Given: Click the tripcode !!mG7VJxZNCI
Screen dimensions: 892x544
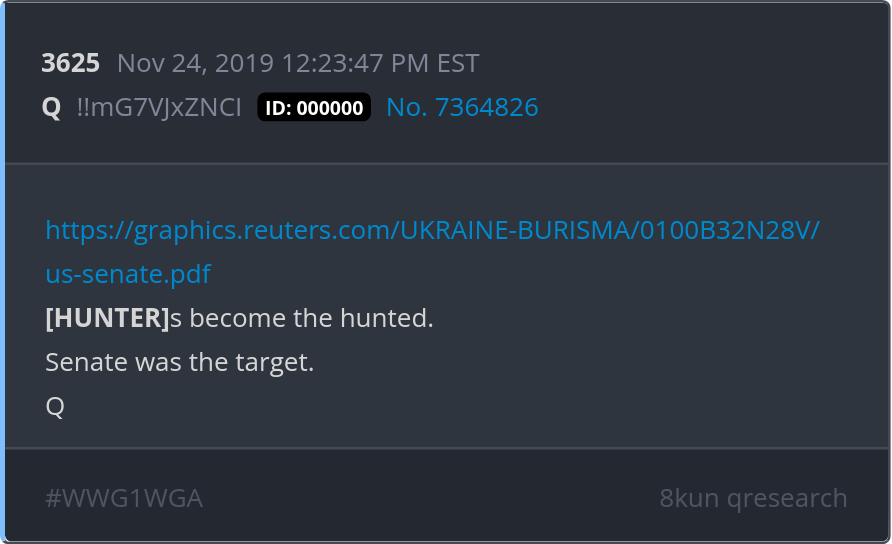Looking at the screenshot, I should click(x=159, y=108).
